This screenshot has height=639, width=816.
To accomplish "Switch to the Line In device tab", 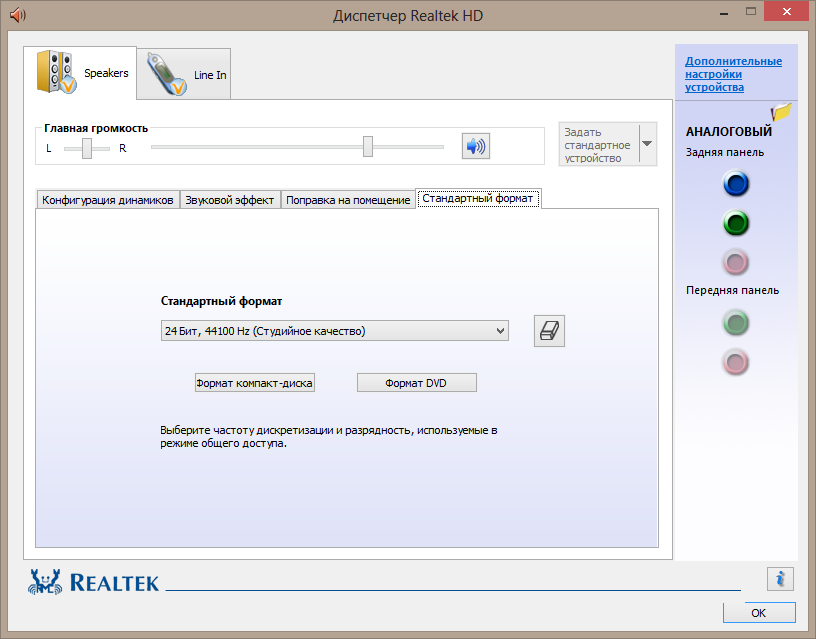I will coord(184,74).
